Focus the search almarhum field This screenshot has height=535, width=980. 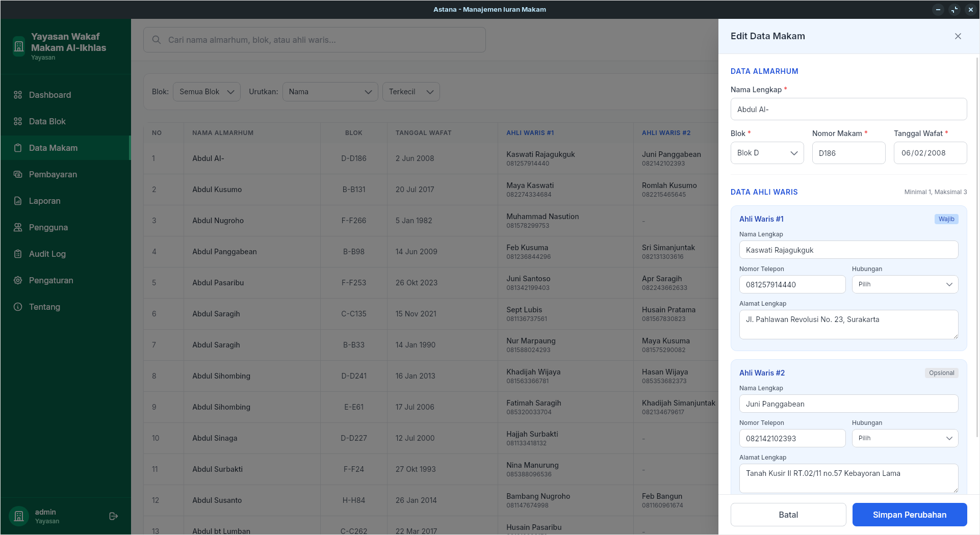321,40
